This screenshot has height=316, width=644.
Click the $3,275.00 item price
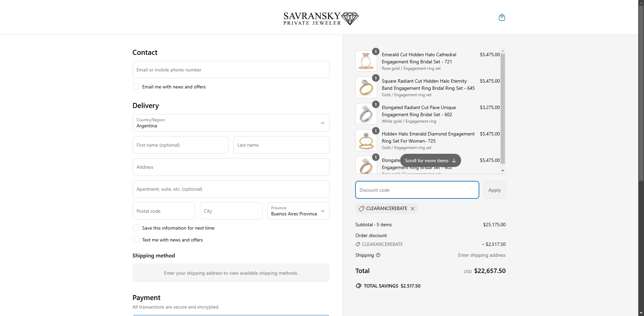[490, 107]
